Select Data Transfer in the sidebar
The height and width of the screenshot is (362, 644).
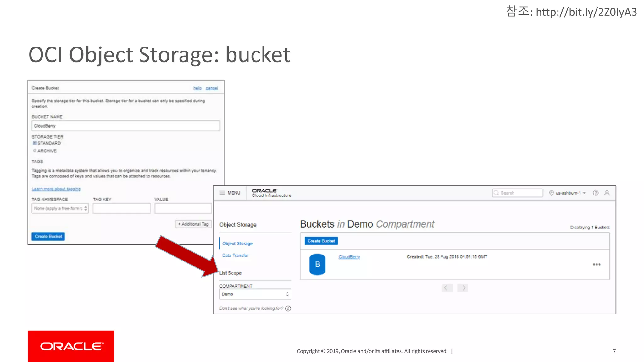[235, 255]
